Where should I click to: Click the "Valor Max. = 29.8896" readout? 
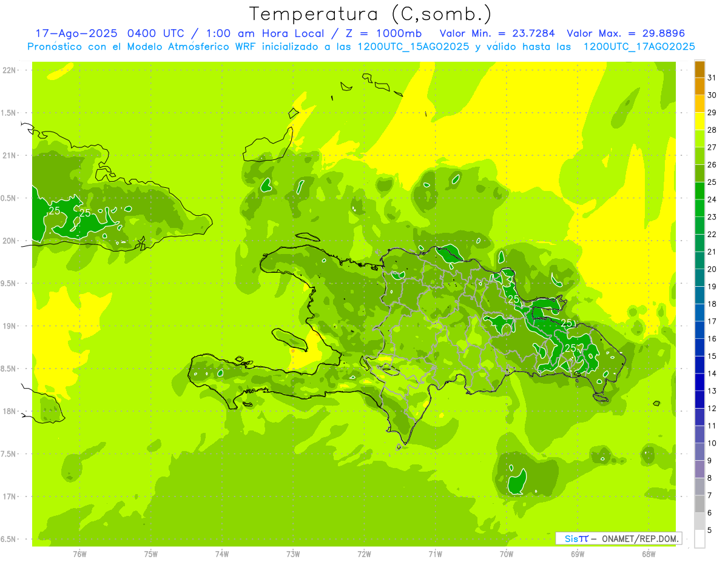[x=625, y=33]
